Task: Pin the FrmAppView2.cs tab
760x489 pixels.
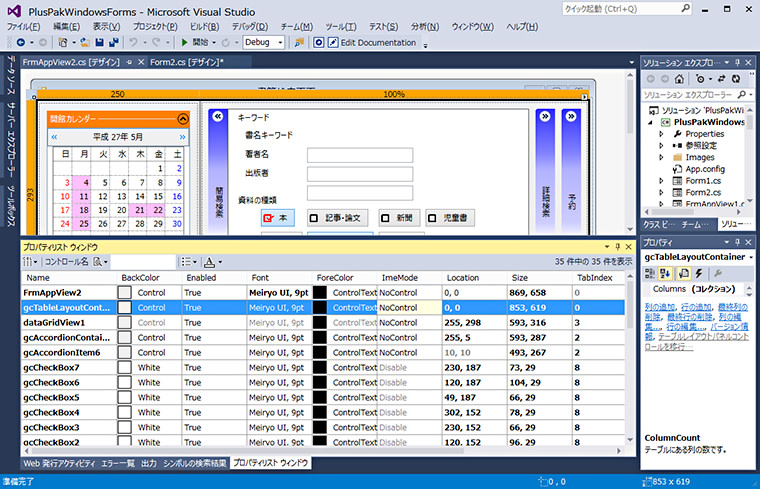Action: [129, 62]
